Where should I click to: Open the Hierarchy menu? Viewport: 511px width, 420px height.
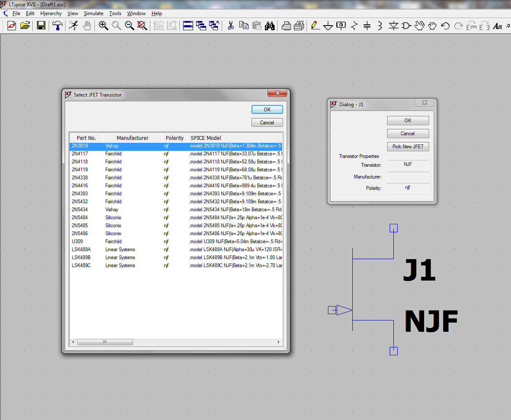point(51,13)
